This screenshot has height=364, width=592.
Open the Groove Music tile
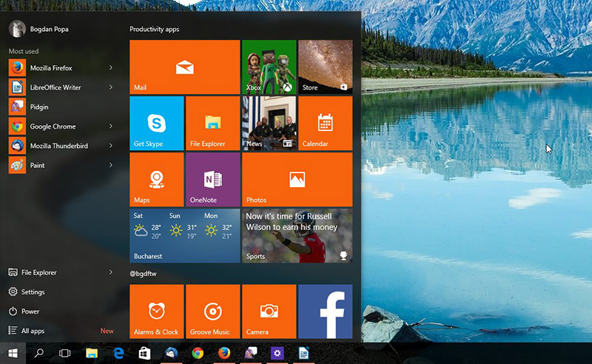click(213, 311)
